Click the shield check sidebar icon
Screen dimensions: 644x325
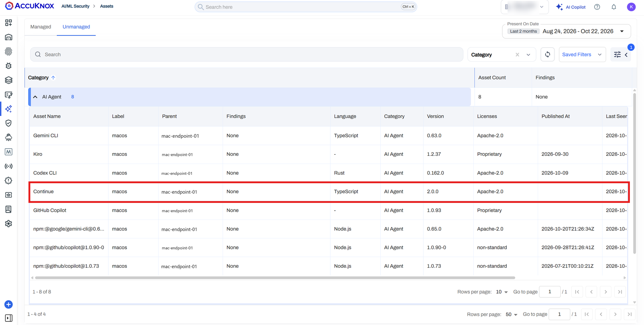pyautogui.click(x=8, y=123)
